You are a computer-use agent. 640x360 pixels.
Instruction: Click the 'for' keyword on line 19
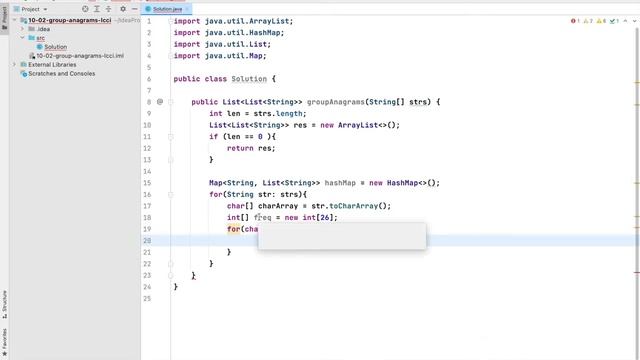(x=233, y=229)
